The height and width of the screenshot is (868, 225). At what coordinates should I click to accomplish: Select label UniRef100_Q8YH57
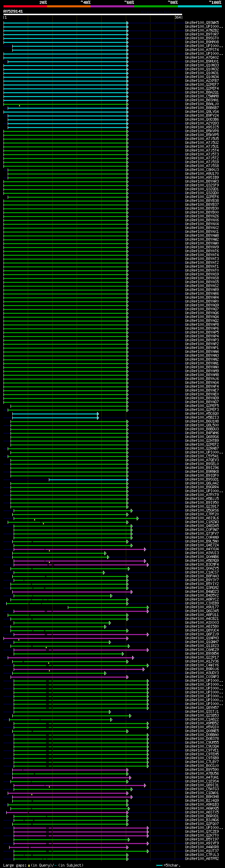point(202,708)
